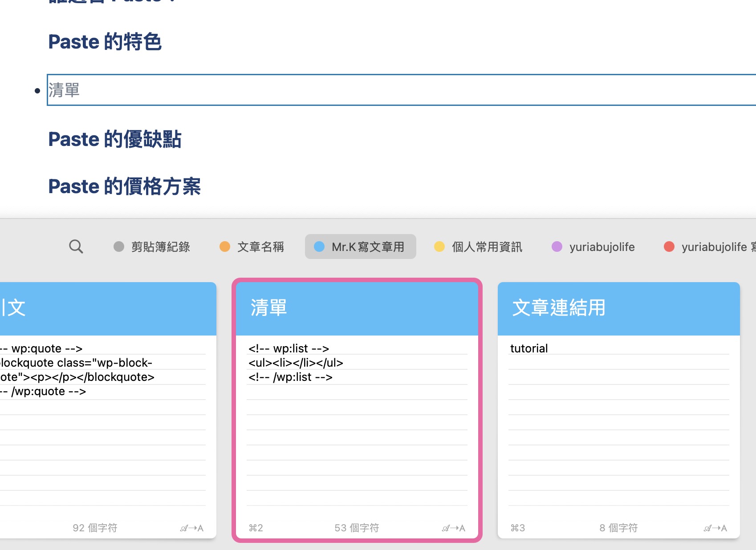Click yellow dot beside 個人常用資訊

point(439,247)
